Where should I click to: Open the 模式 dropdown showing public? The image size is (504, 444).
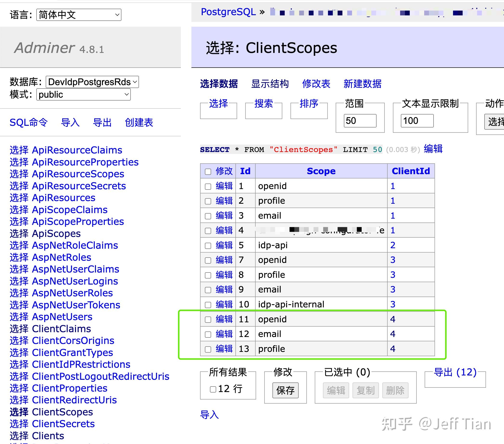[83, 95]
